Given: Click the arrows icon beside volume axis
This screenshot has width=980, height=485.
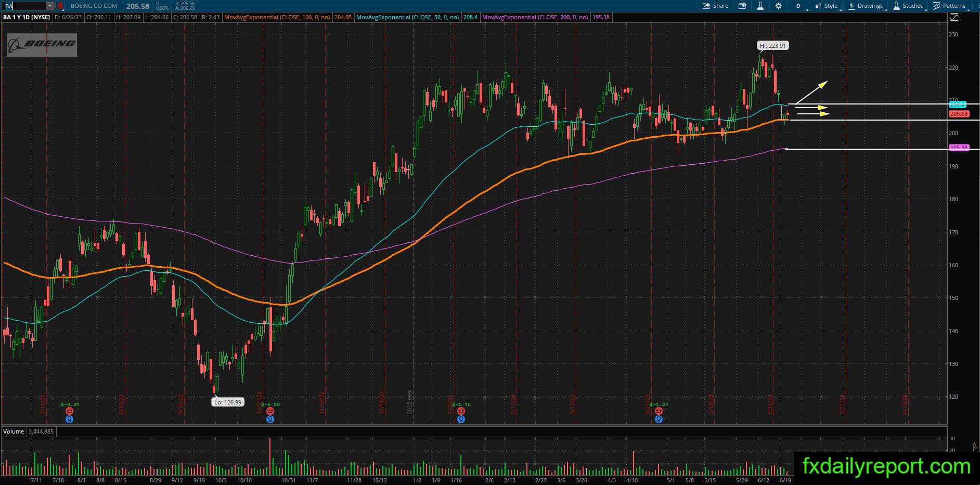Looking at the screenshot, I should [974, 447].
